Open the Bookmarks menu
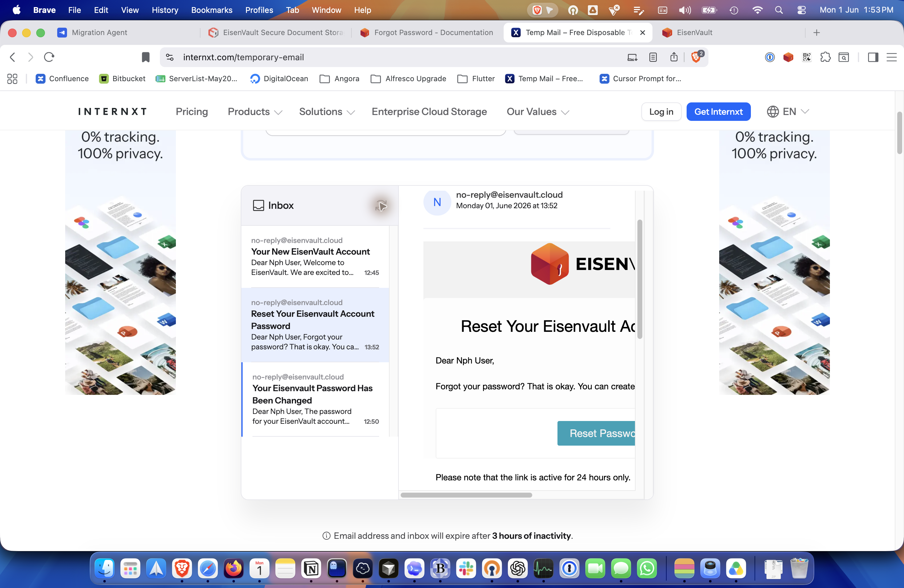This screenshot has width=904, height=588. pyautogui.click(x=212, y=10)
